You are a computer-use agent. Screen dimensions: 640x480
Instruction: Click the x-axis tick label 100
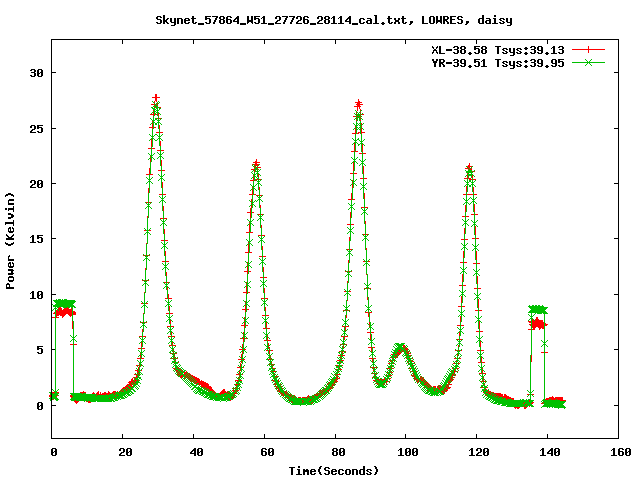coord(408,452)
